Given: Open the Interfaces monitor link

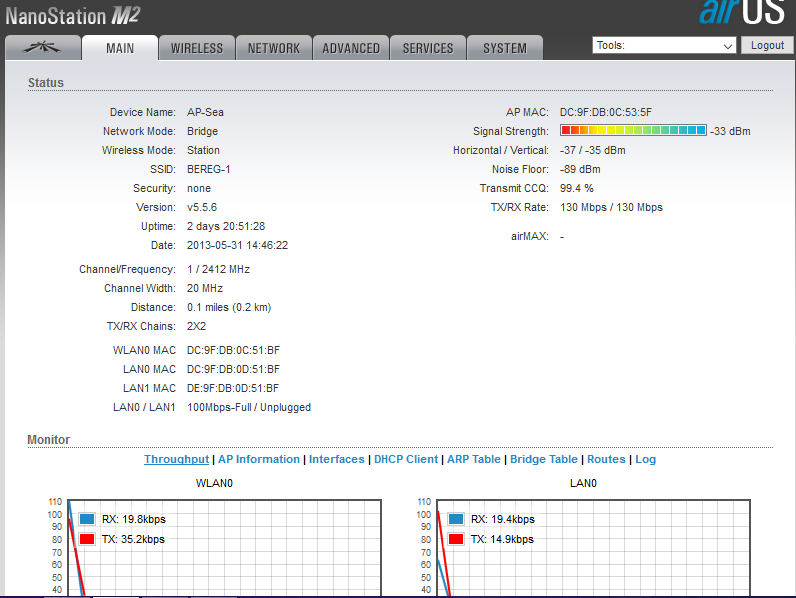Looking at the screenshot, I should (337, 459).
